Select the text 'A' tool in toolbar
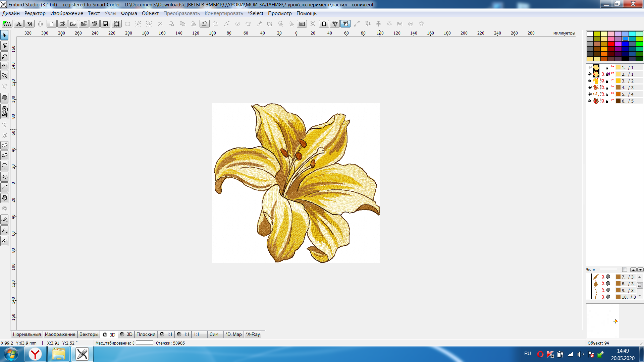The height and width of the screenshot is (362, 644). (x=19, y=24)
